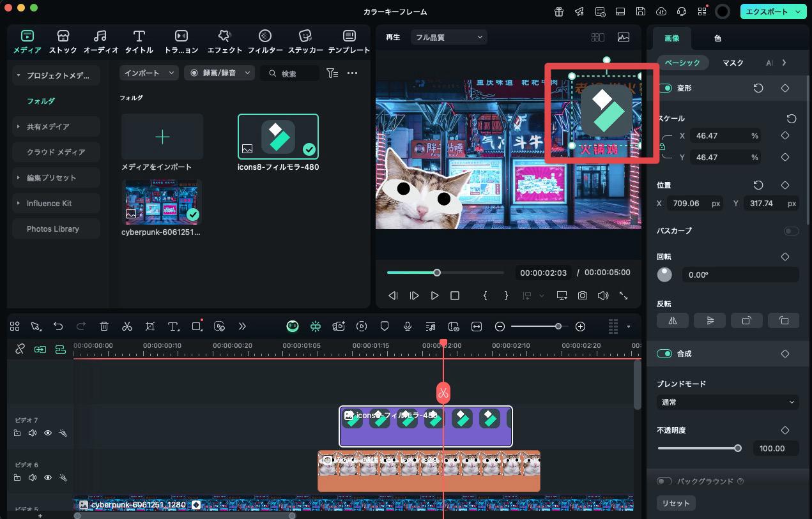Toggle the link clips chain icon in timeline
The image size is (812, 519).
click(20, 349)
